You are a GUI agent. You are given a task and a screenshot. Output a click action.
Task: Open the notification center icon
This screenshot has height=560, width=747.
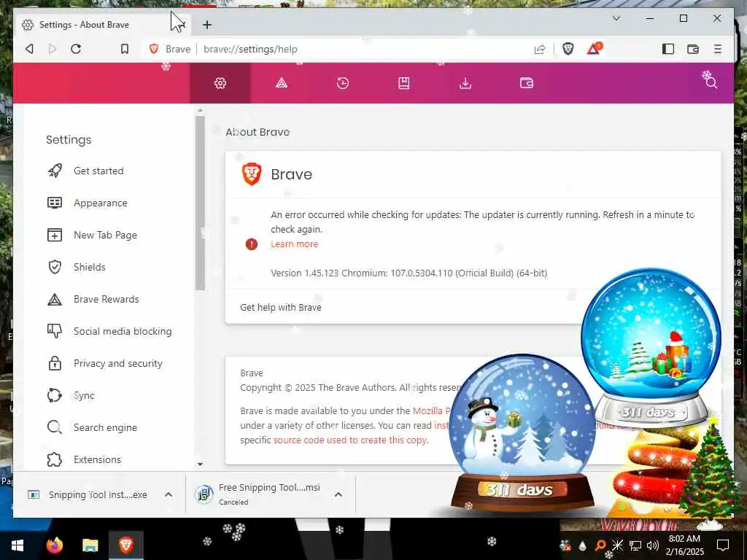pos(723,545)
